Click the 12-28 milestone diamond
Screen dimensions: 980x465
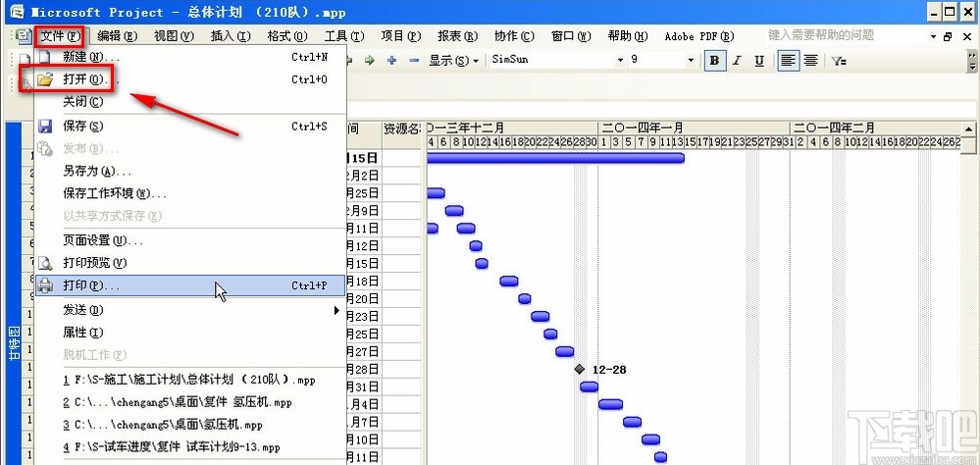(580, 370)
